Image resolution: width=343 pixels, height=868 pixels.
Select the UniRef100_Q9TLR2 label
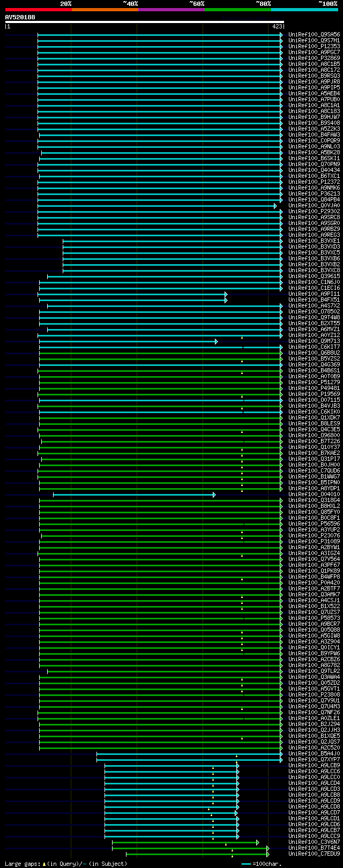pyautogui.click(x=314, y=671)
